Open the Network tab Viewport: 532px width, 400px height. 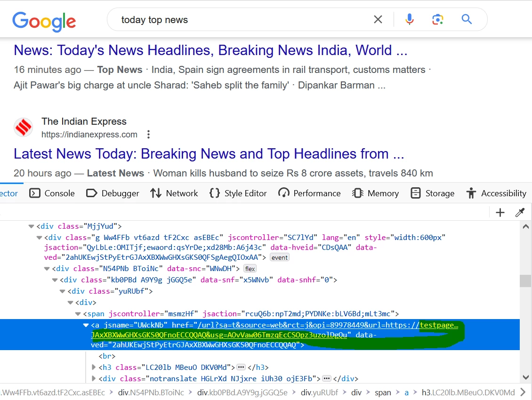[174, 193]
